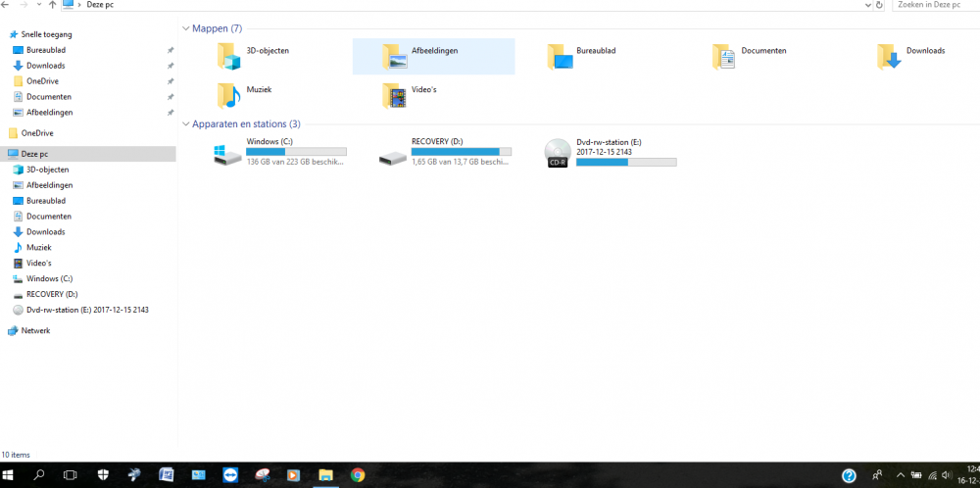Collapse the Apparaten en stations (3) group

pos(186,124)
